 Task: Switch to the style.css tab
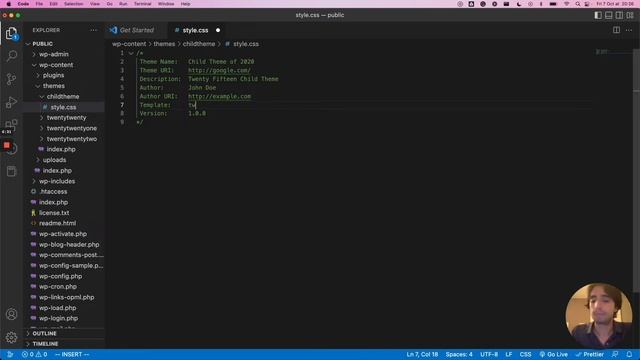[195, 30]
